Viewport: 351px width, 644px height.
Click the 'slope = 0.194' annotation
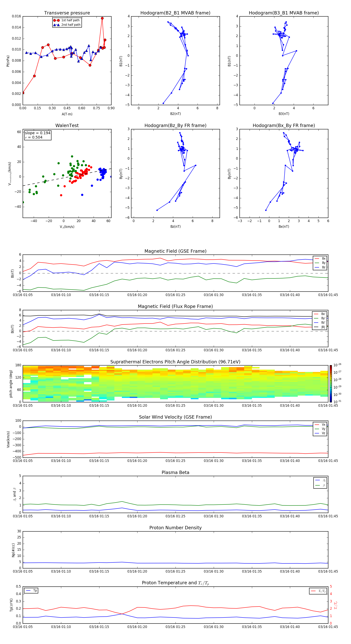[x=38, y=133]
